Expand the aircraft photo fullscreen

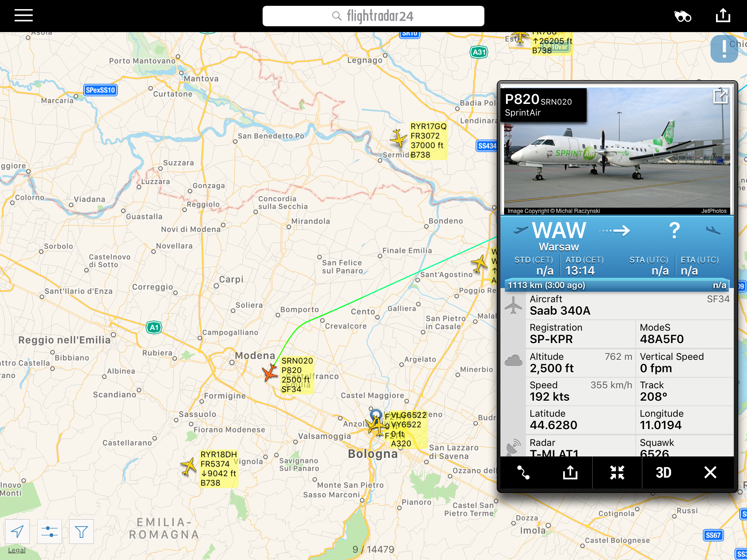pyautogui.click(x=721, y=96)
